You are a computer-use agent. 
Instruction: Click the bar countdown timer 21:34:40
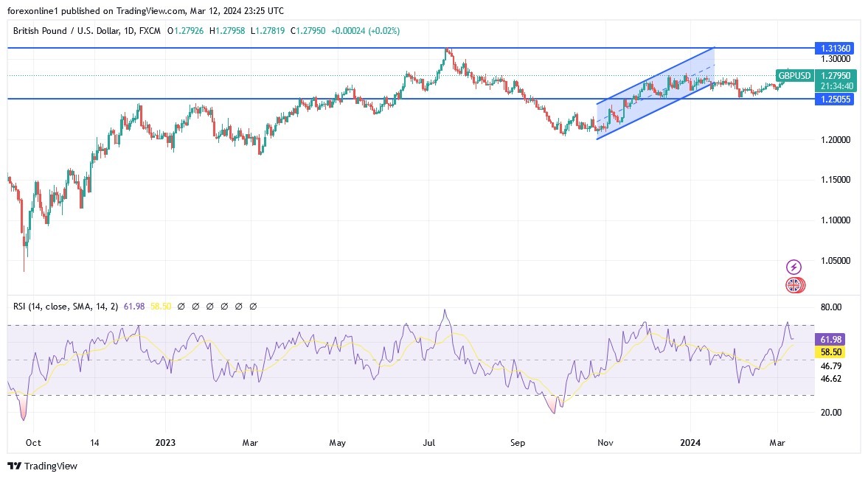[837, 86]
